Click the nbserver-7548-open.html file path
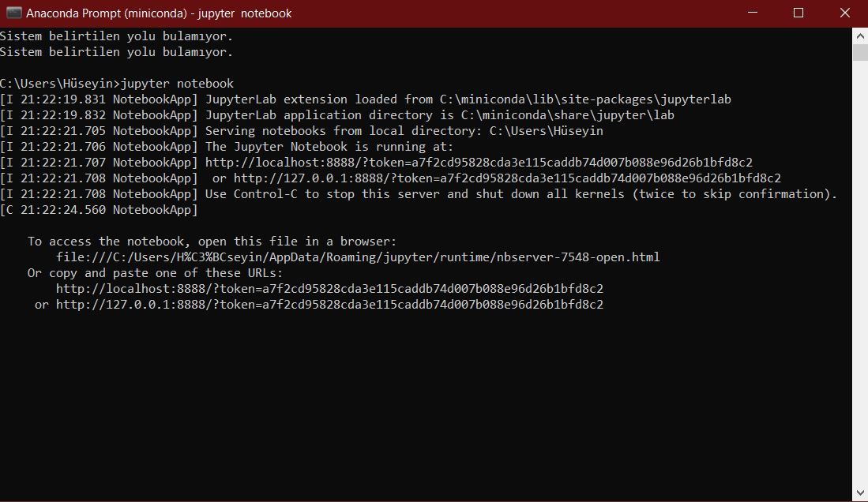 pos(358,257)
